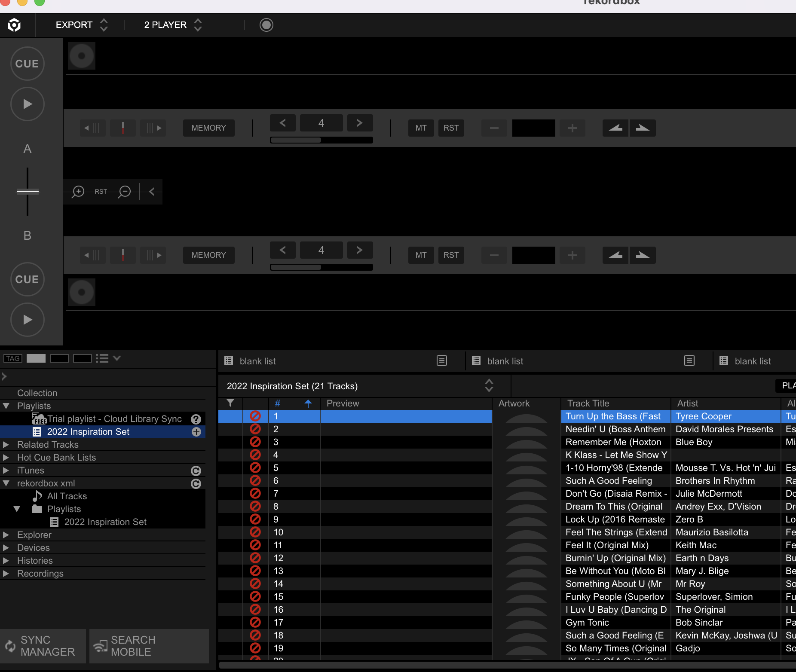The width and height of the screenshot is (796, 672).
Task: Toggle the TAG filter button
Action: click(12, 358)
